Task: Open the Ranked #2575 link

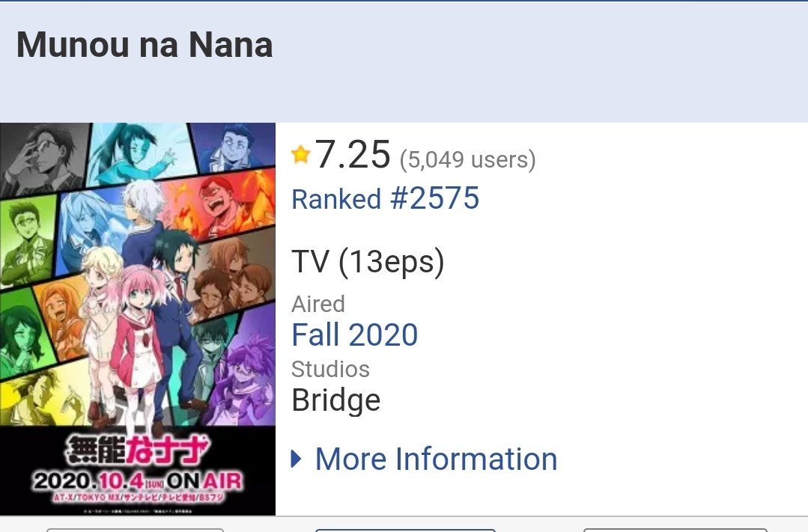Action: click(385, 199)
